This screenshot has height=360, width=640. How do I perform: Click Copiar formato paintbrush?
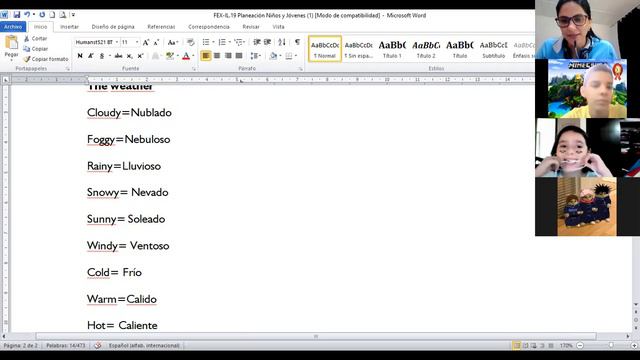pos(46,59)
